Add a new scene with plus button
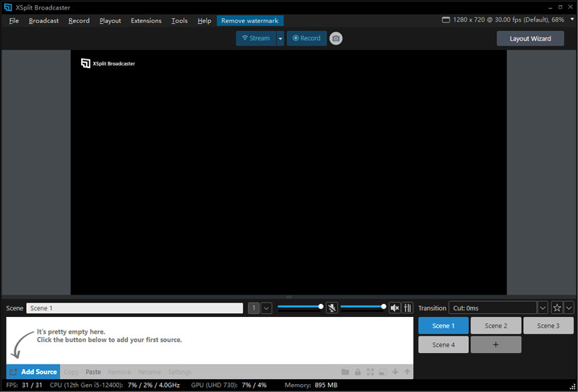This screenshot has width=578, height=392. 496,344
